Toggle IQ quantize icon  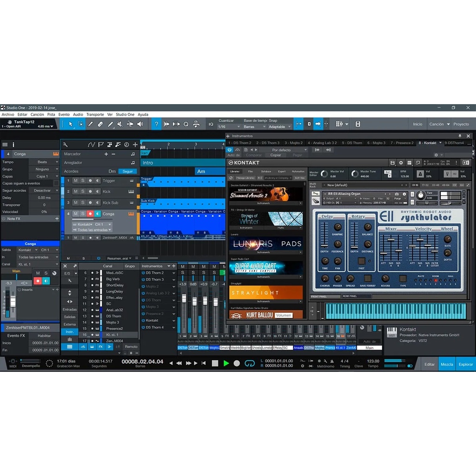click(x=211, y=124)
